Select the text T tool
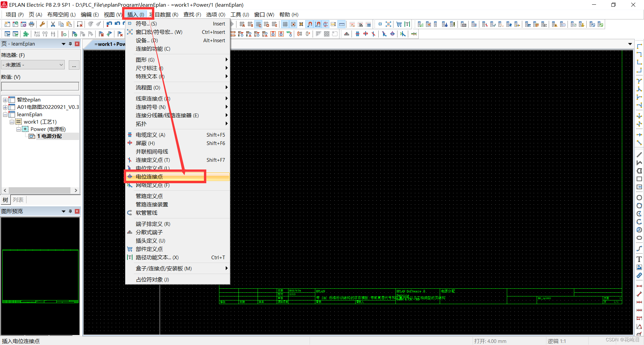Viewport: 644px width, 345px height. coord(639,259)
